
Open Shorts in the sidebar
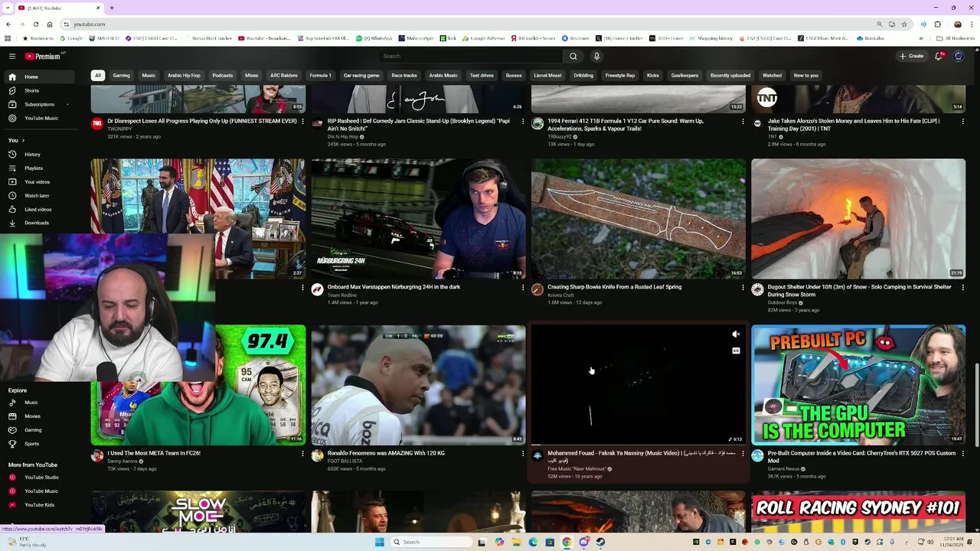[x=38, y=90]
